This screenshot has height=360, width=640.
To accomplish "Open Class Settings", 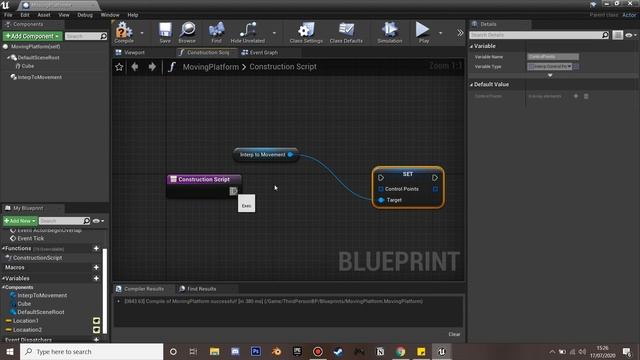I will click(x=306, y=32).
